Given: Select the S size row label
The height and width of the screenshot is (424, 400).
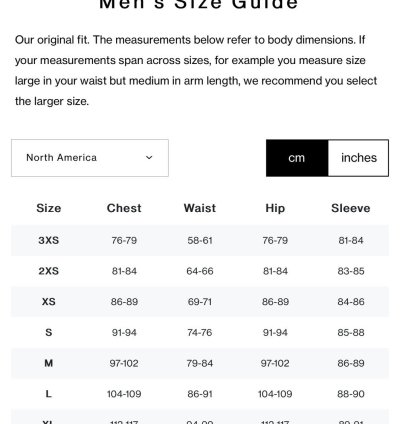Looking at the screenshot, I should [49, 332].
